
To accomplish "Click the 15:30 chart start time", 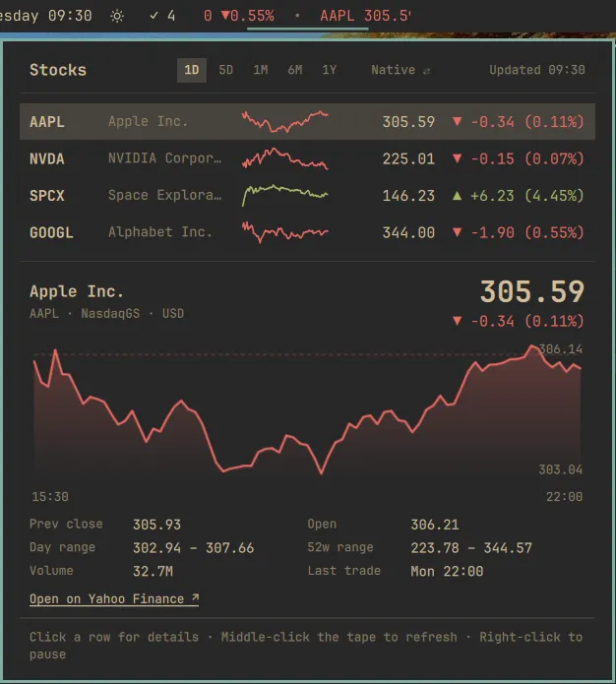I will click(x=50, y=497).
